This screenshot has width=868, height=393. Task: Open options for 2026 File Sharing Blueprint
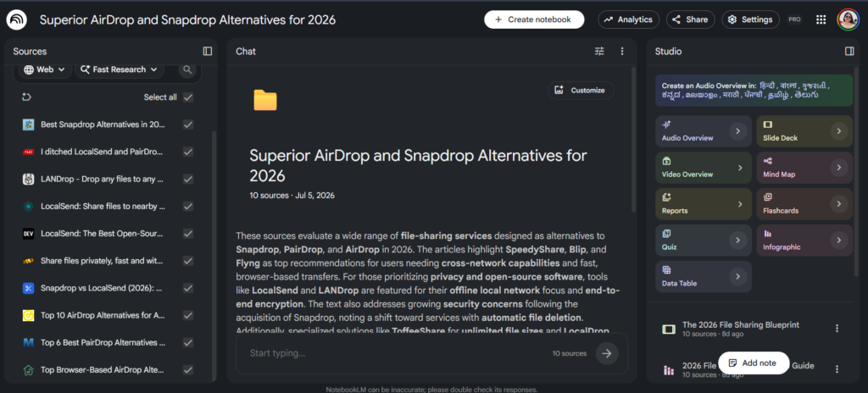pyautogui.click(x=837, y=329)
